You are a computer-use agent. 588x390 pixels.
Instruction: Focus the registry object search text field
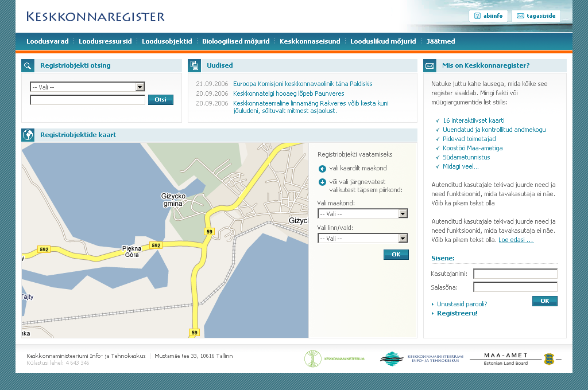(87, 100)
